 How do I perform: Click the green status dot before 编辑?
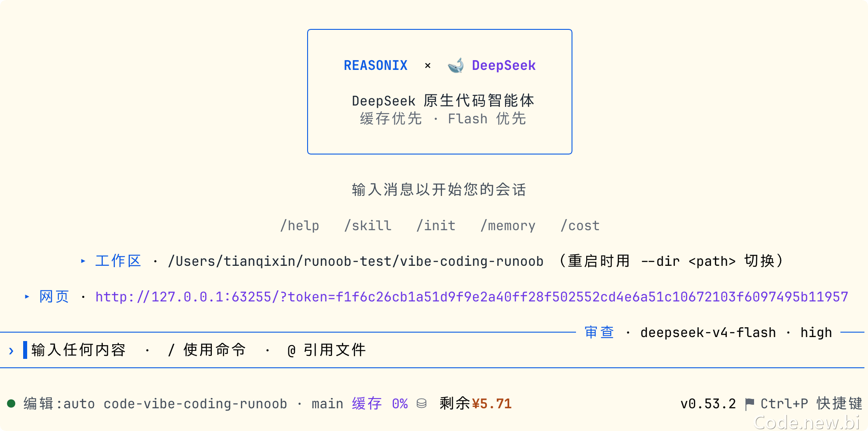(x=12, y=403)
